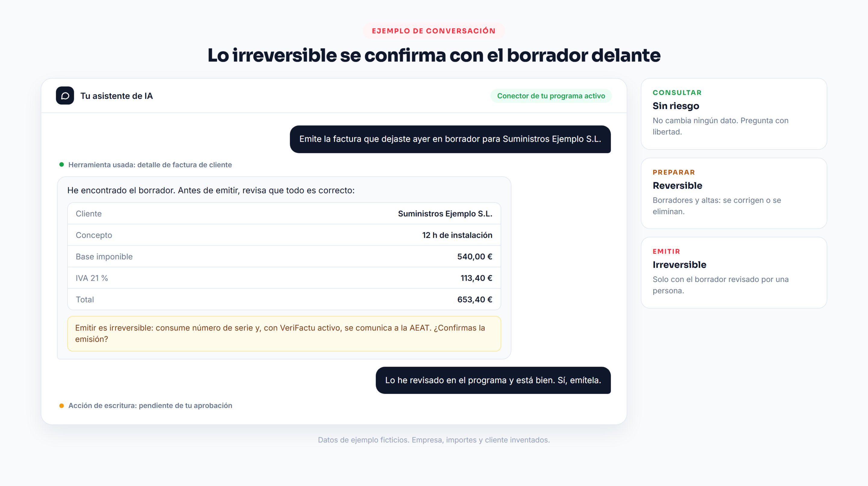Click 'Borradores y altas' description text
868x486 pixels.
tap(717, 206)
